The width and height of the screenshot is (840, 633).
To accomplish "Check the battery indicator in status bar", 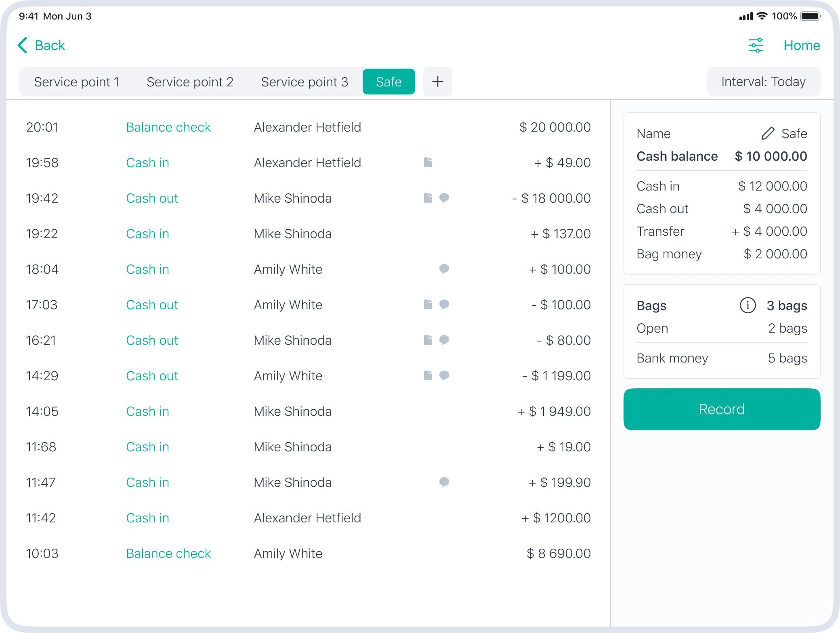I will pyautogui.click(x=811, y=16).
